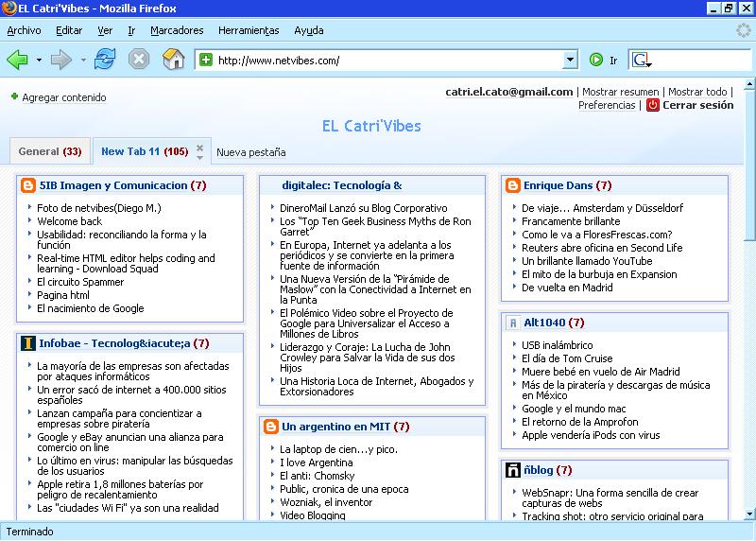Open 'Apple vendería iPods con virus' entry
Screen dimensions: 756x541
point(591,435)
